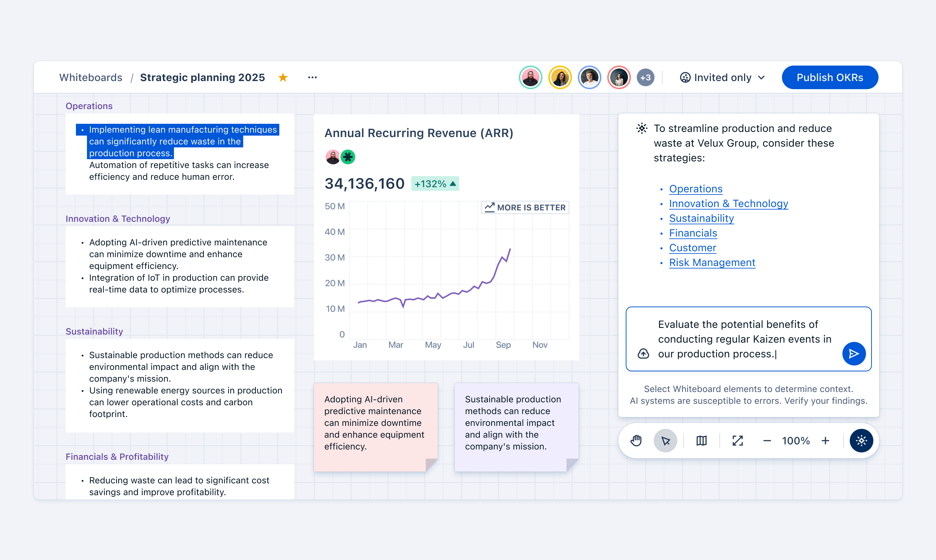Image resolution: width=936 pixels, height=560 pixels.
Task: Open the Risk Management link
Action: tap(712, 262)
